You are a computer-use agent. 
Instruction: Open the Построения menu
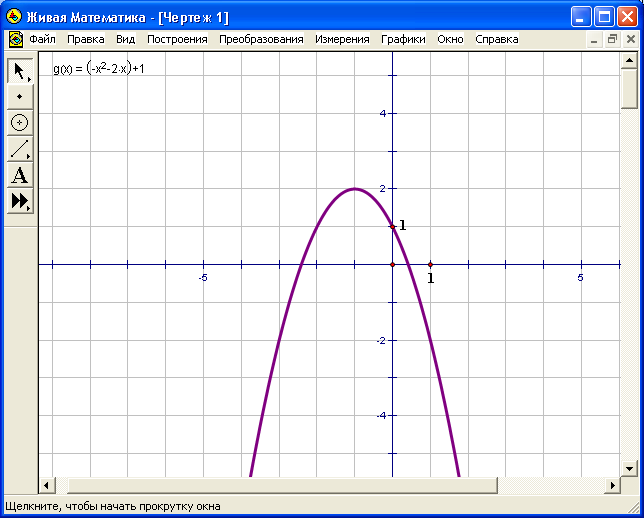pyautogui.click(x=177, y=39)
